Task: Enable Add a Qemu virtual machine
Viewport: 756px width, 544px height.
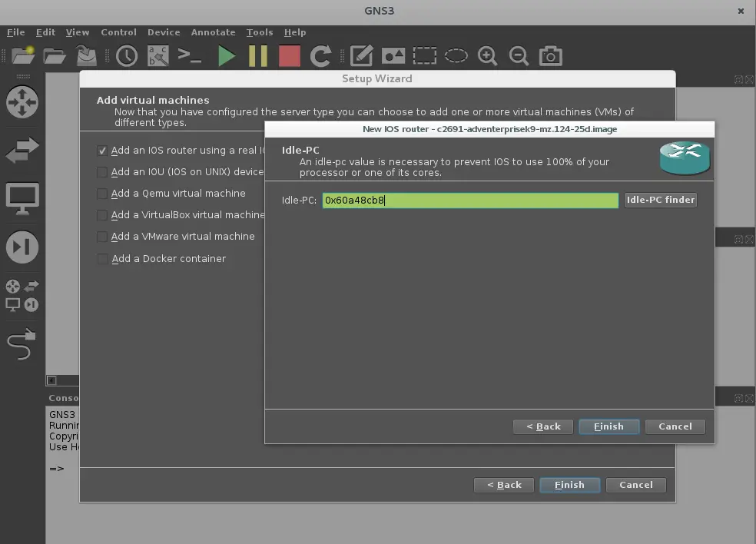Action: (101, 194)
